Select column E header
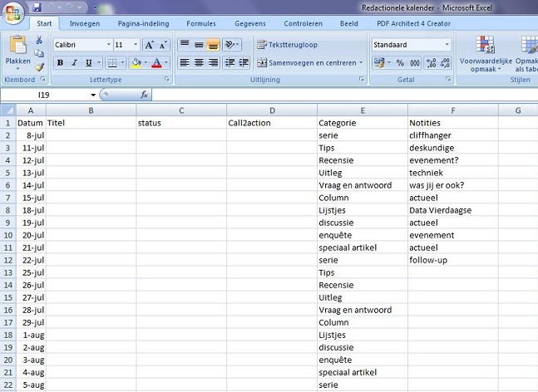This screenshot has height=392, width=538. 363,110
